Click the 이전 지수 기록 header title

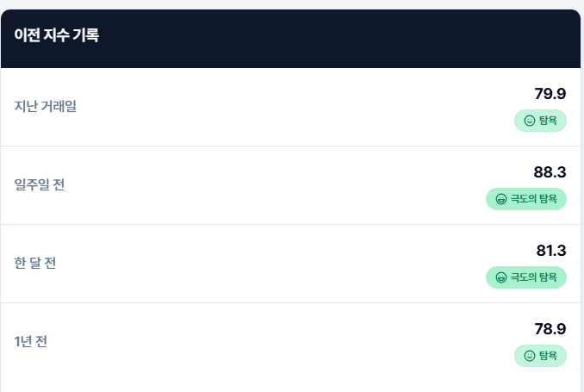tap(57, 35)
